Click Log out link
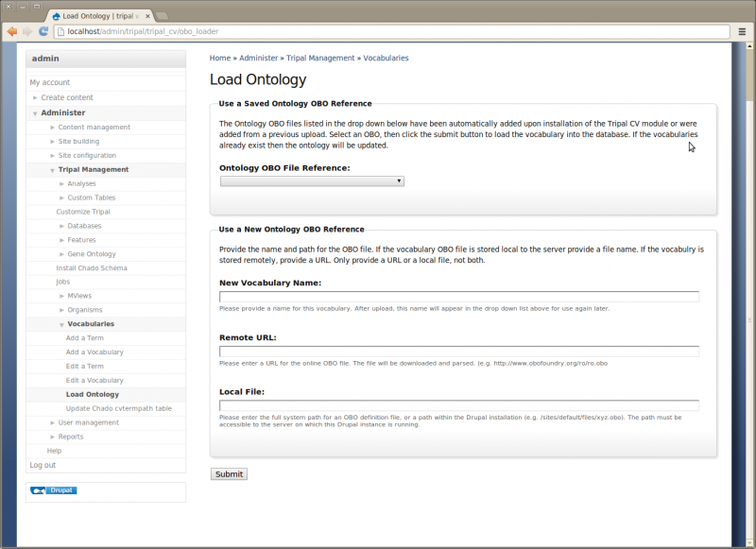The width and height of the screenshot is (756, 549). (x=43, y=465)
